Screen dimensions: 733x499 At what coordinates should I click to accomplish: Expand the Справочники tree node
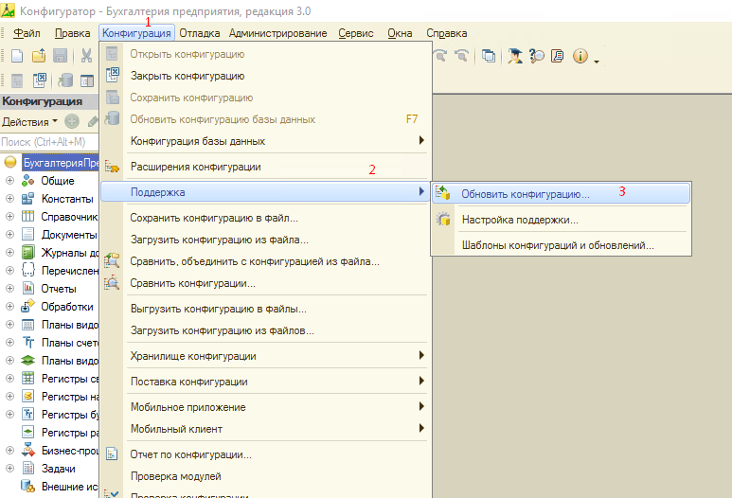pyautogui.click(x=9, y=217)
